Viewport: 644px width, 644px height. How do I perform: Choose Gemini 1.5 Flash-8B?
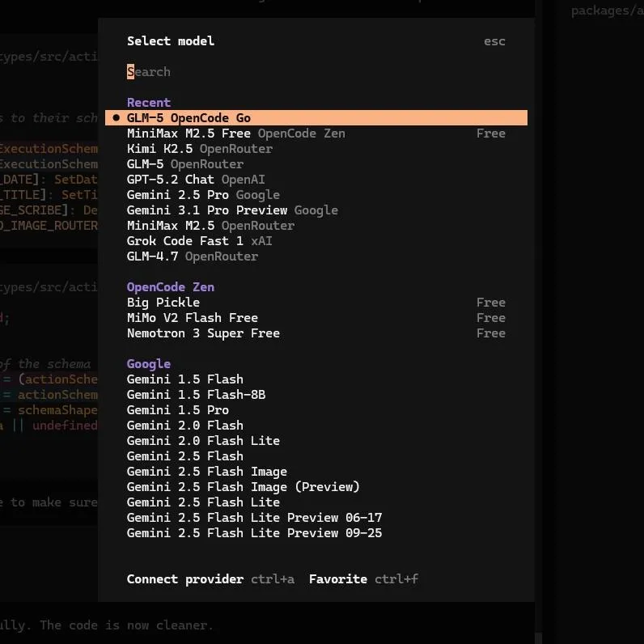click(x=316, y=395)
